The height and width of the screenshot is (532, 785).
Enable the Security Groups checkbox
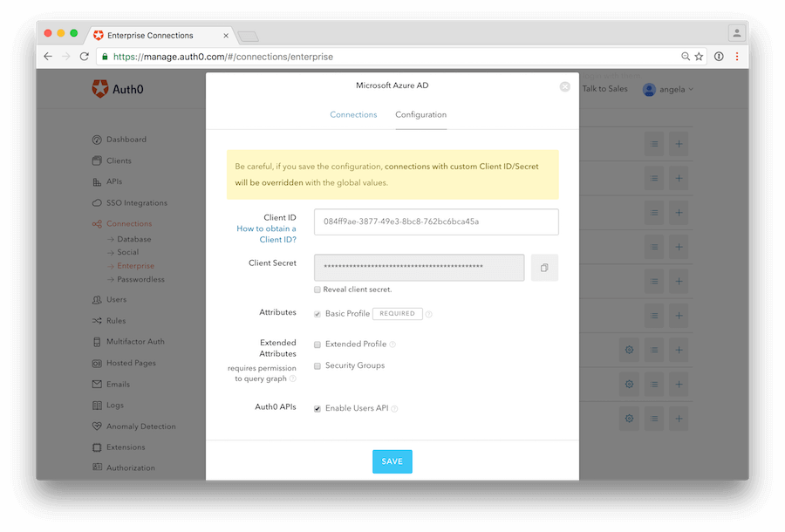click(317, 366)
